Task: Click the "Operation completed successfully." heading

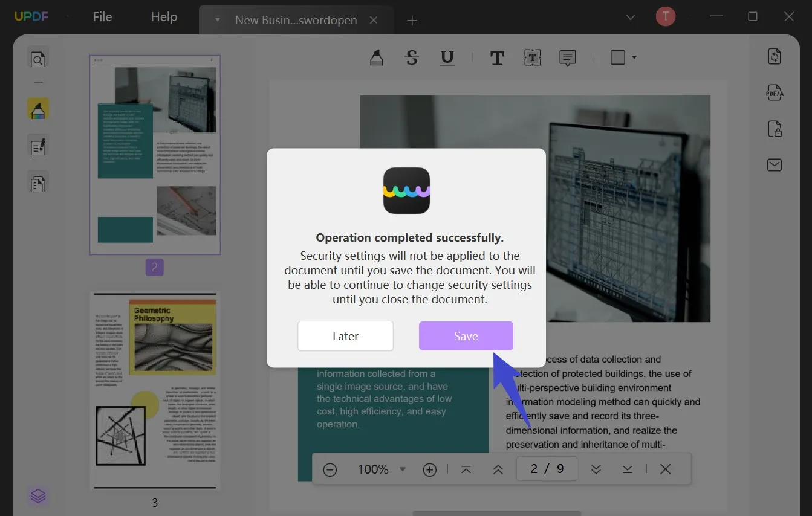Action: point(410,237)
